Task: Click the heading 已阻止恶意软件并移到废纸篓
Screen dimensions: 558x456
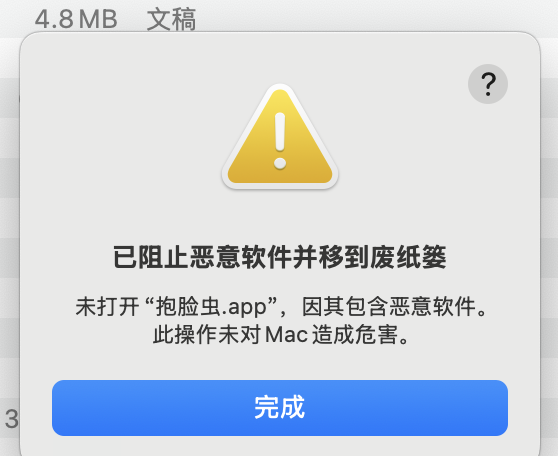Action: tap(280, 257)
